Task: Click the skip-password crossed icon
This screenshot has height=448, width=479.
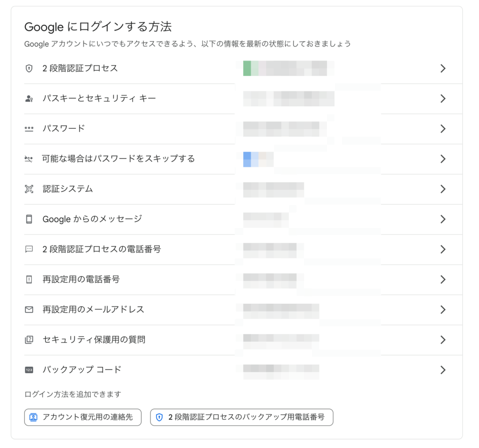Action: (x=29, y=159)
